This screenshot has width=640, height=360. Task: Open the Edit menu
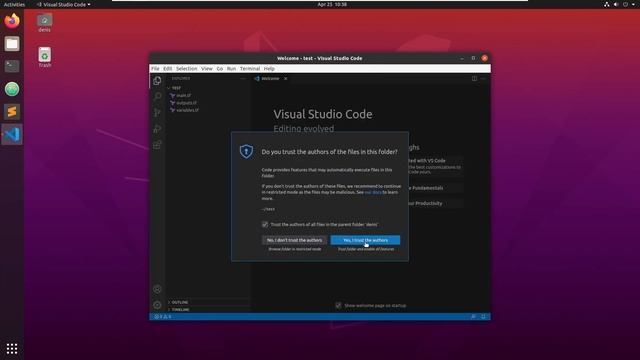pos(168,69)
